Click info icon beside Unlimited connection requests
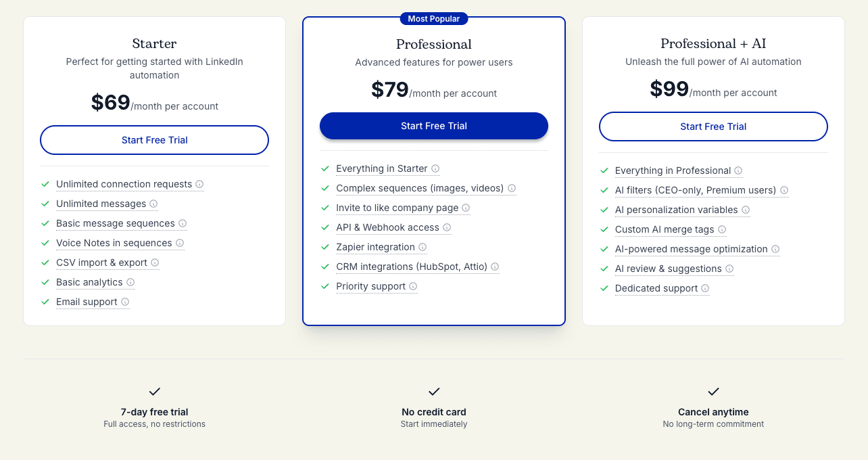The width and height of the screenshot is (868, 460). coord(199,184)
